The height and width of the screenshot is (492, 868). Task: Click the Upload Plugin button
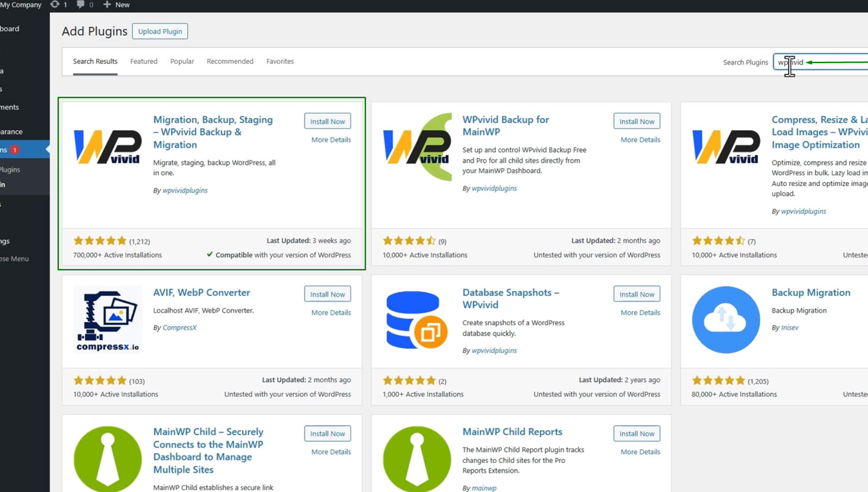(160, 31)
